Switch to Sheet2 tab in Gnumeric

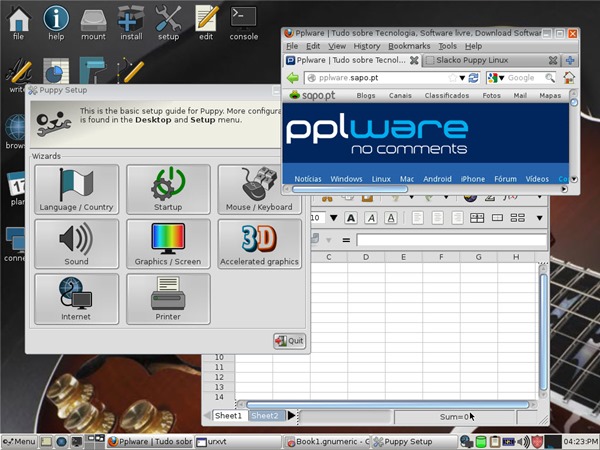[x=265, y=416]
